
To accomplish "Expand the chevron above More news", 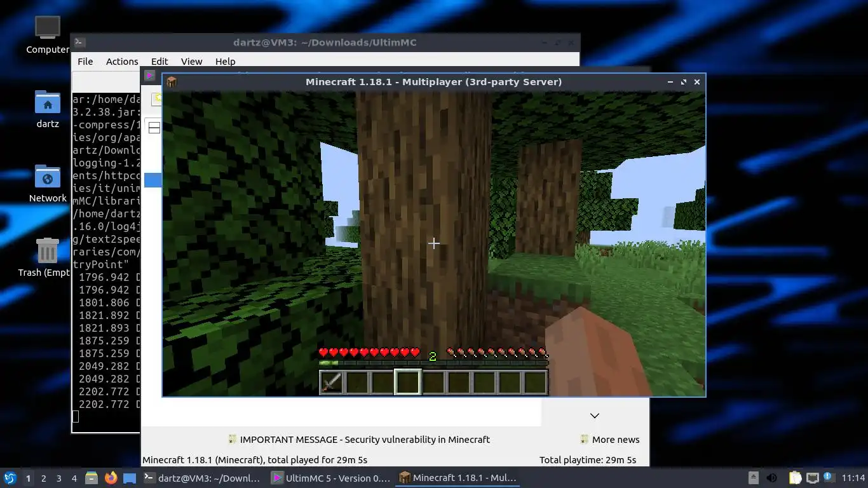I will click(x=595, y=416).
